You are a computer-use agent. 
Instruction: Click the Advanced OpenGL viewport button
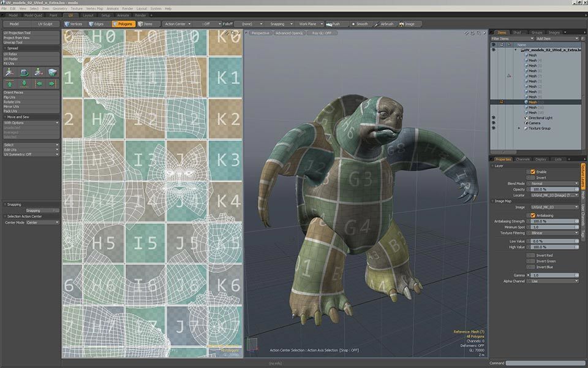coord(288,33)
